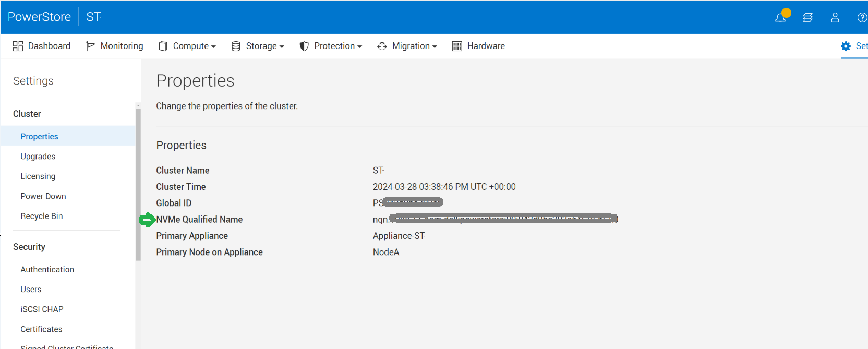Click the Primary Appliance label

pyautogui.click(x=192, y=236)
